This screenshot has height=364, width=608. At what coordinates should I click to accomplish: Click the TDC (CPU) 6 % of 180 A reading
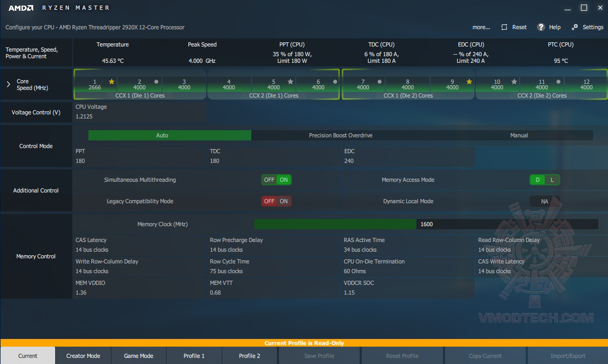click(x=382, y=57)
